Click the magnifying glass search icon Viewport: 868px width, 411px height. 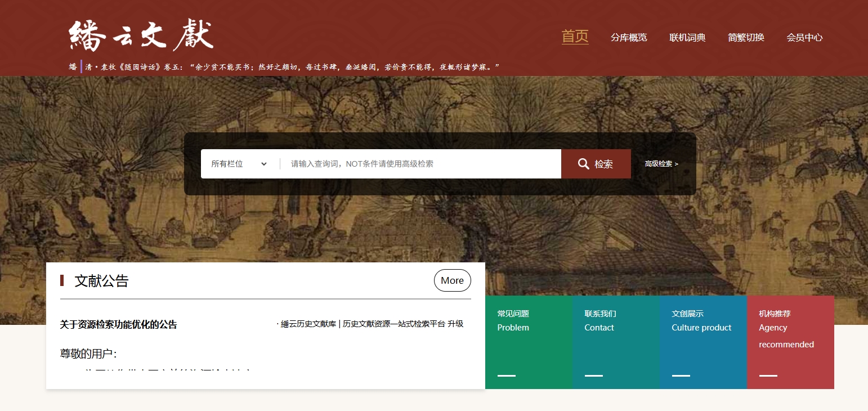point(584,164)
